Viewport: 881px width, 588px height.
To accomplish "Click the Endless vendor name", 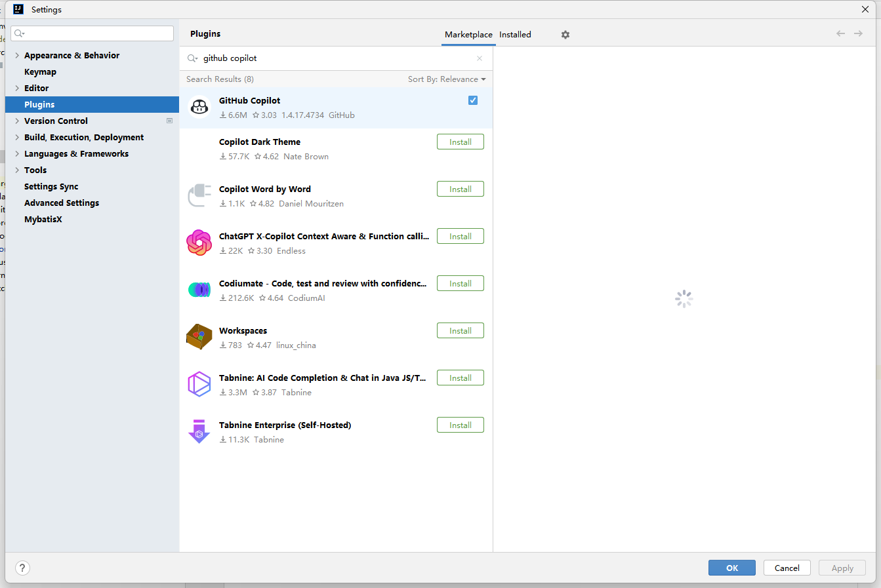I will click(x=291, y=251).
